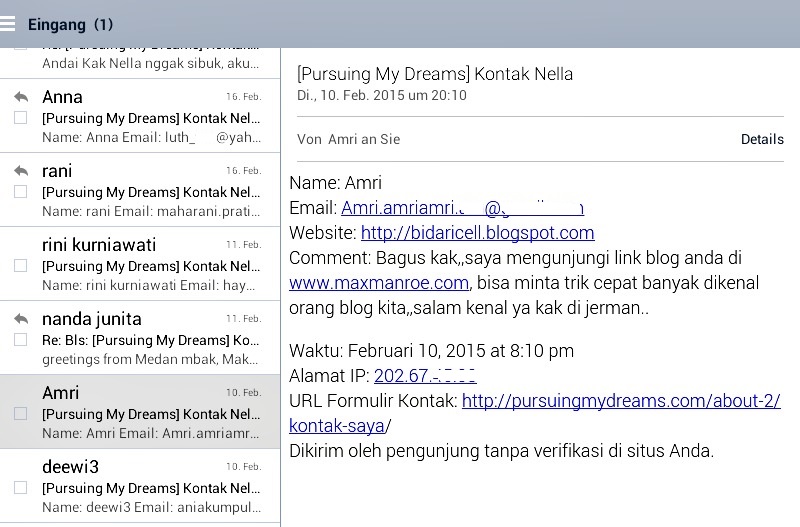This screenshot has width=800, height=527.
Task: Open the www.maxmanroe.com link
Action: 379,283
